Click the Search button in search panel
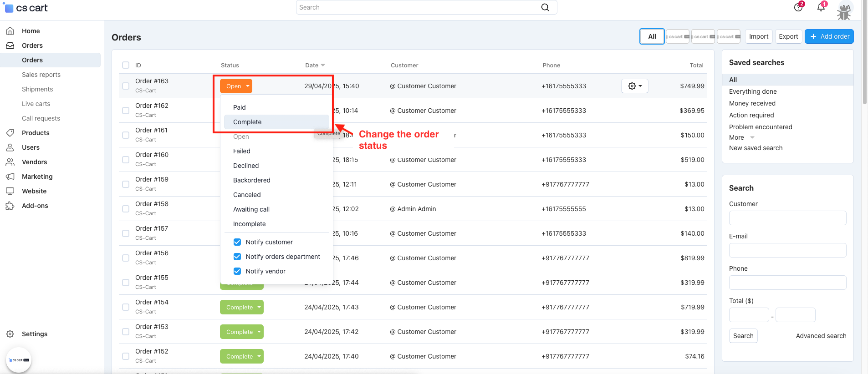The width and height of the screenshot is (868, 374). [743, 336]
